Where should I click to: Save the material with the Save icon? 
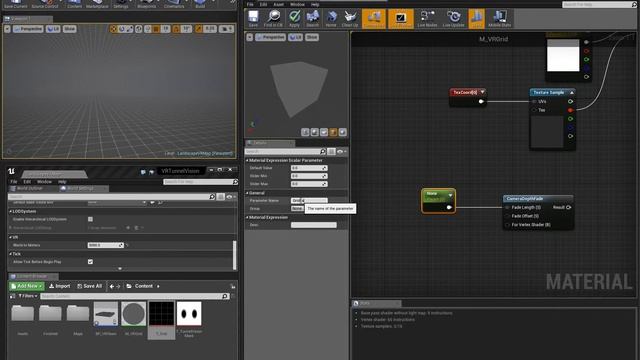(253, 19)
